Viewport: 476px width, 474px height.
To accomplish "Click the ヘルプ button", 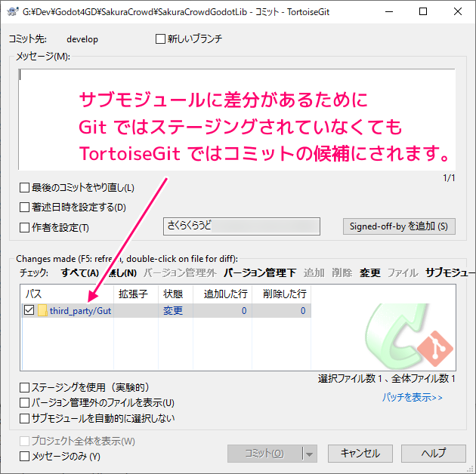I will (x=433, y=454).
